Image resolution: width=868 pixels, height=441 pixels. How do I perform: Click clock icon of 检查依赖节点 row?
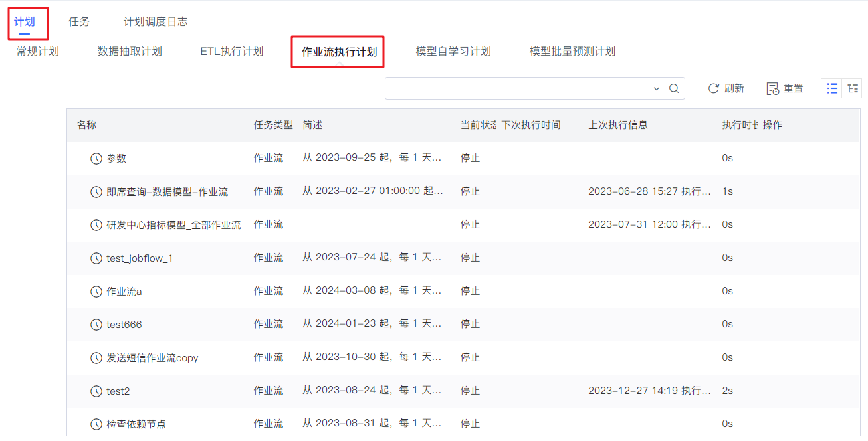[96, 424]
